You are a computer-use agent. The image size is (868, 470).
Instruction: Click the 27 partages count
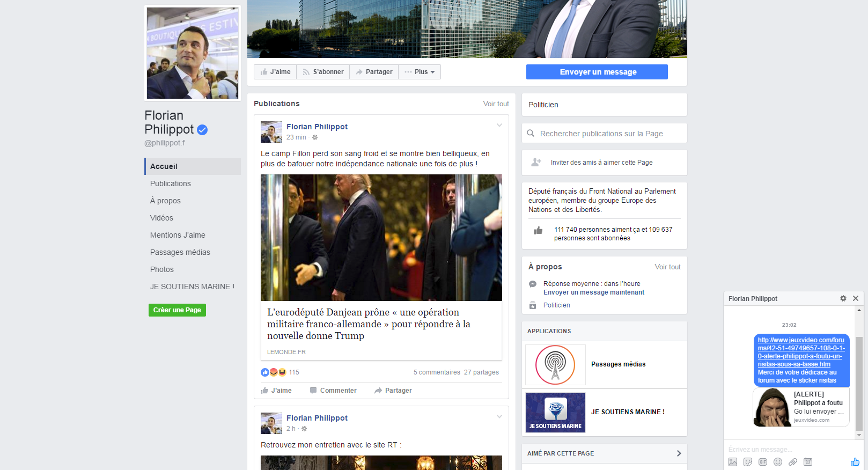pos(481,372)
